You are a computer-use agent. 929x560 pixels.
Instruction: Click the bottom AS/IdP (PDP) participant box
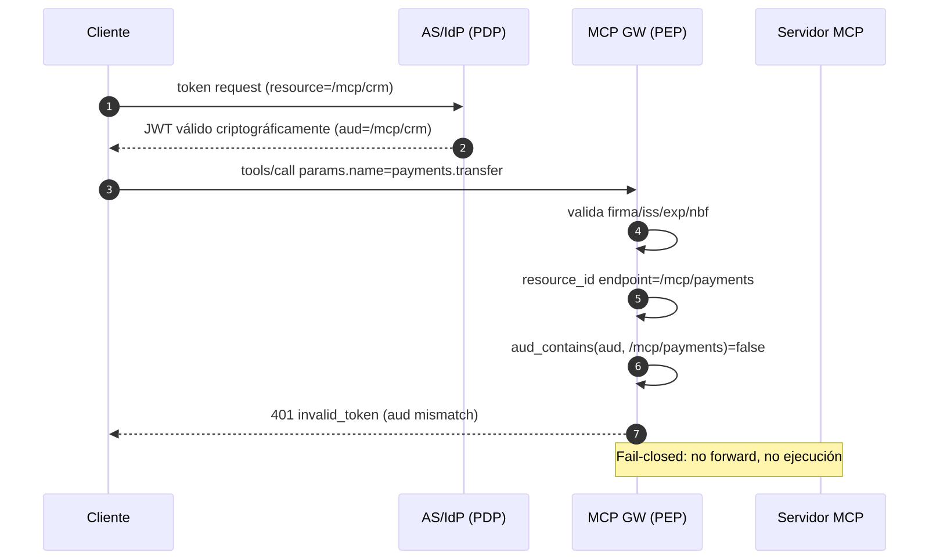point(463,522)
